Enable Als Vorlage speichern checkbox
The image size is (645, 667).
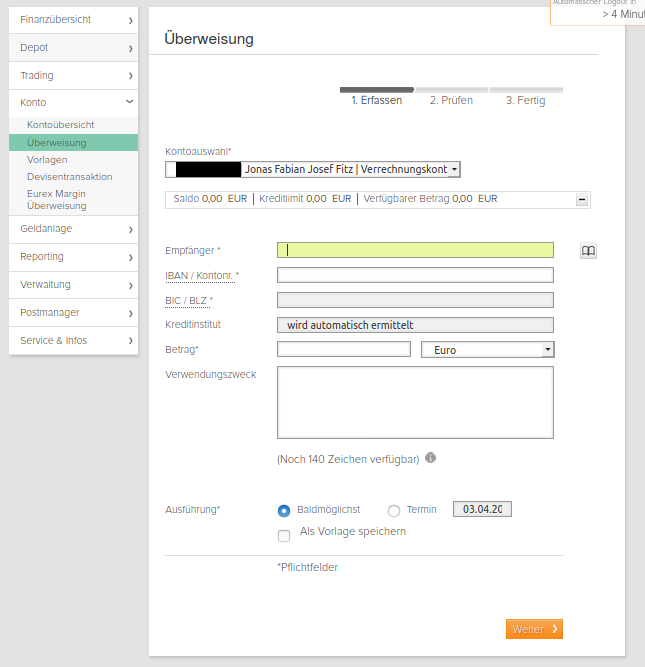tap(284, 536)
